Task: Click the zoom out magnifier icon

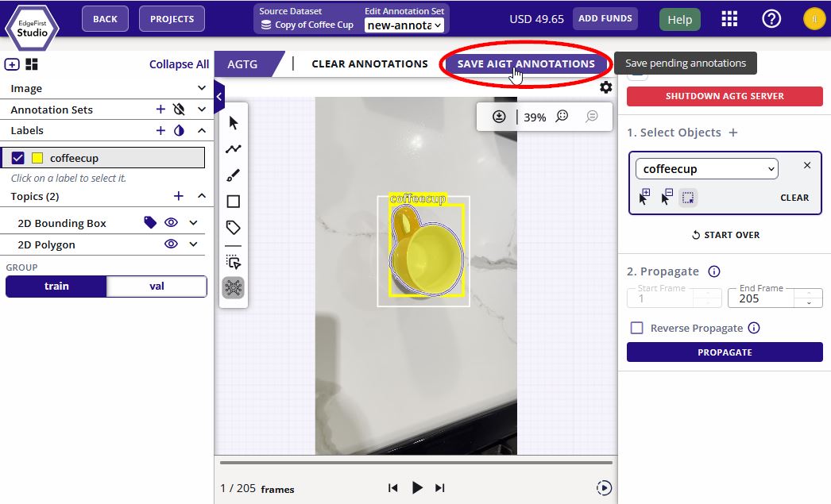Action: tap(591, 117)
